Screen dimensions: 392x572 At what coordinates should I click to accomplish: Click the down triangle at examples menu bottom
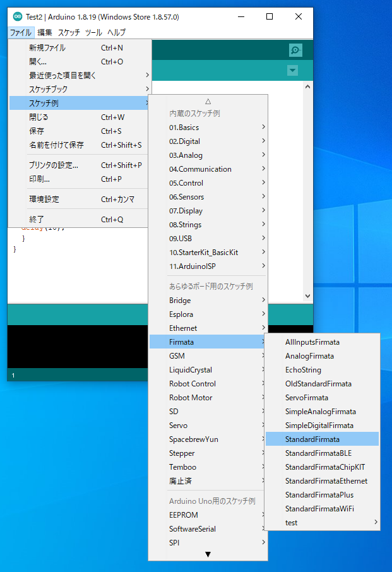point(208,554)
